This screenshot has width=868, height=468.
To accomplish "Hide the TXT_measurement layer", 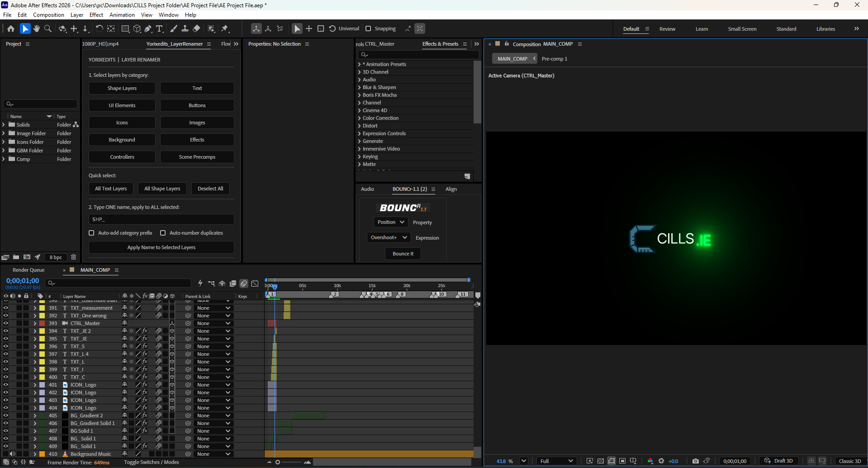I will tap(6, 308).
